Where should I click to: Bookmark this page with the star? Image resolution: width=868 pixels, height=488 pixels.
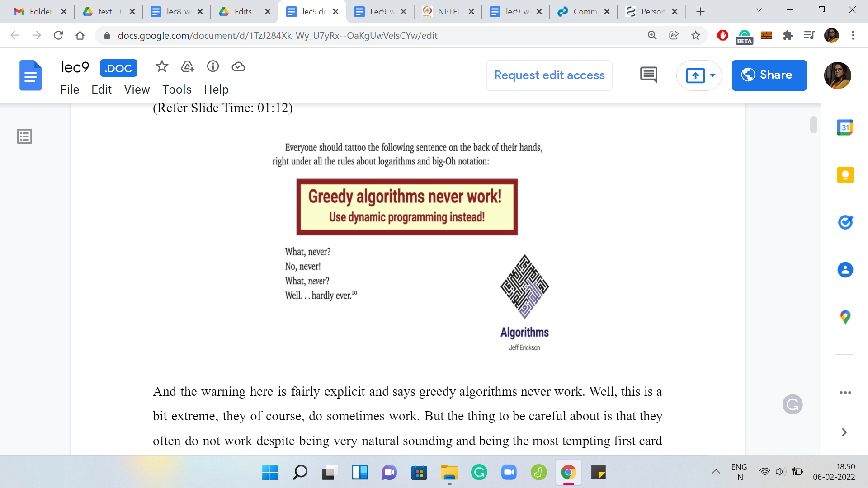pyautogui.click(x=695, y=35)
